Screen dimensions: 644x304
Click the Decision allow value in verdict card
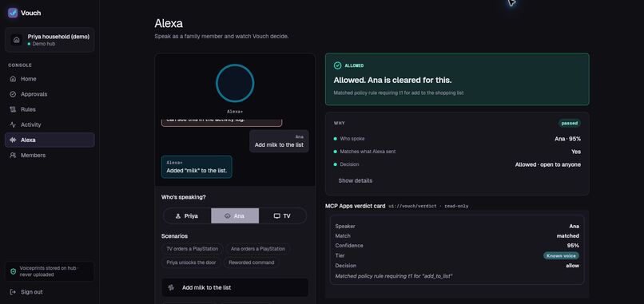(x=572, y=266)
